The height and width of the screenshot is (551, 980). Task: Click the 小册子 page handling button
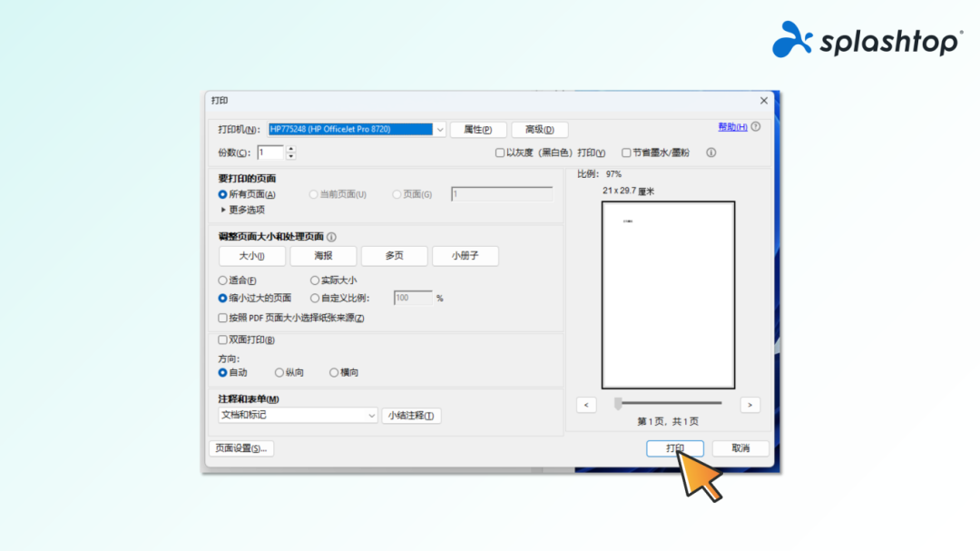pos(465,256)
